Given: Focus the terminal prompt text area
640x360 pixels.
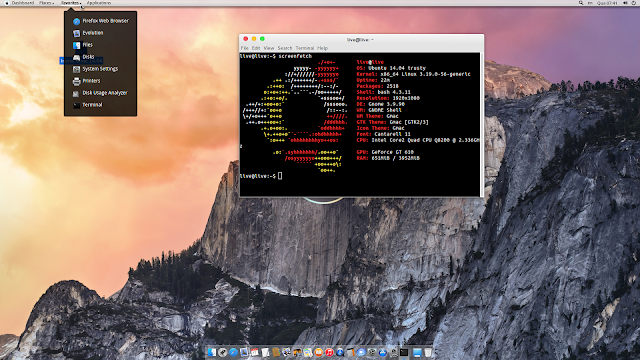Looking at the screenshot, I should click(x=359, y=124).
